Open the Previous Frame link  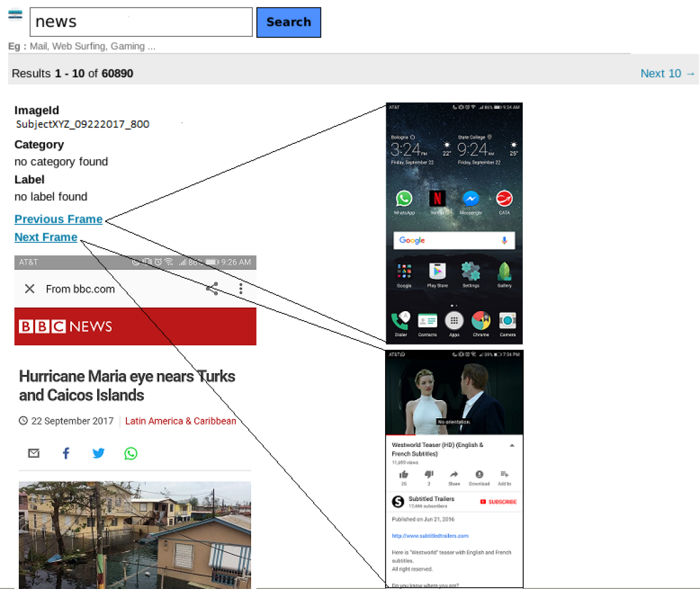59,219
